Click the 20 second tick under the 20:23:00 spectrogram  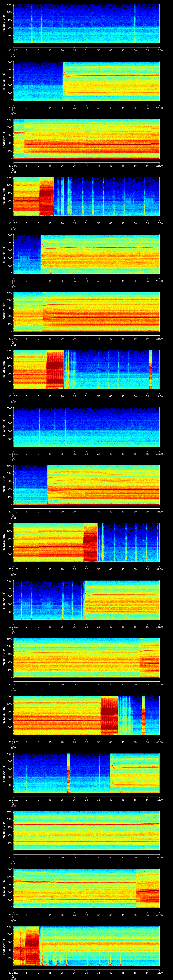tap(62, 108)
